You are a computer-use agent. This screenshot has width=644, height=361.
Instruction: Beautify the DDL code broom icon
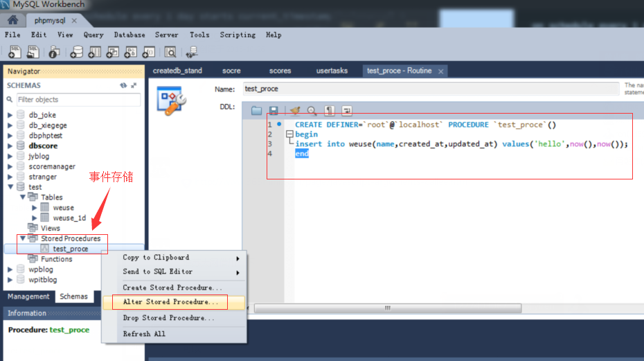pos(295,110)
